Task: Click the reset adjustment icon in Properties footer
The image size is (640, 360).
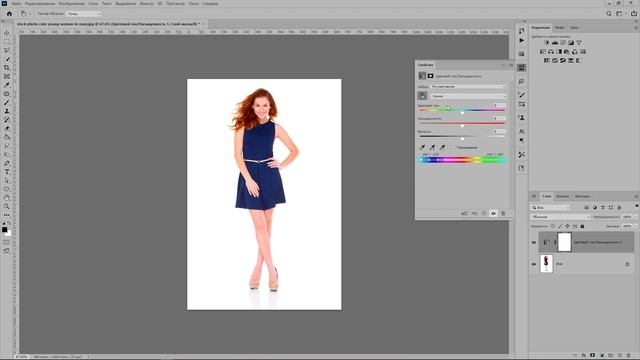Action: coord(484,213)
